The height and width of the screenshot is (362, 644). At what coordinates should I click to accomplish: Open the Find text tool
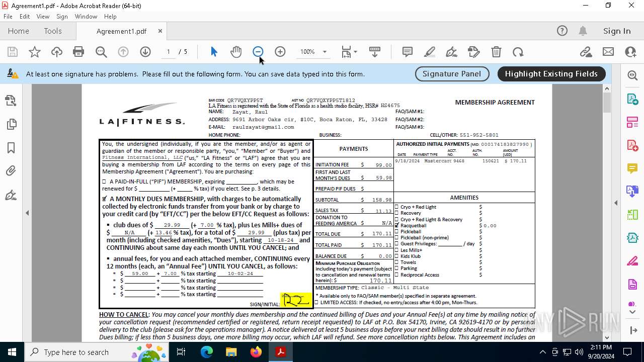coord(101,52)
